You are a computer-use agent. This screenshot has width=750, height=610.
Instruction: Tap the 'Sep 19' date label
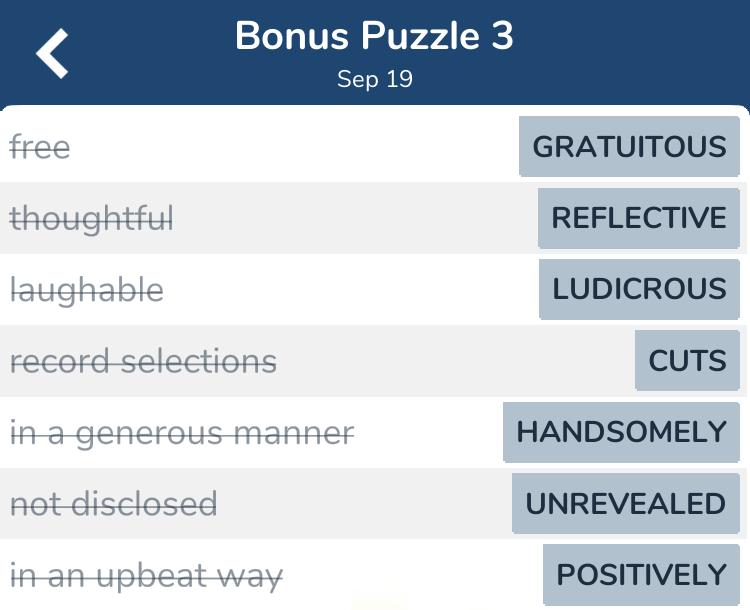(375, 79)
